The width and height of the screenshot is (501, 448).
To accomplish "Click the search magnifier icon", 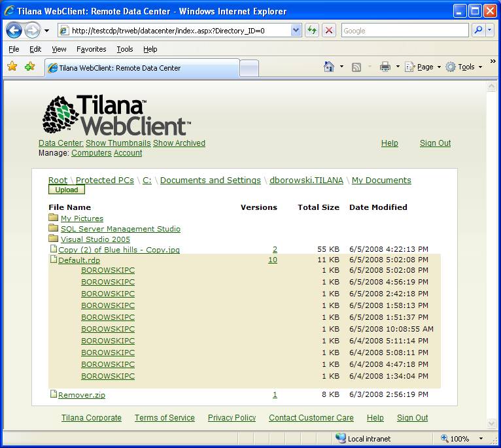I will (478, 31).
